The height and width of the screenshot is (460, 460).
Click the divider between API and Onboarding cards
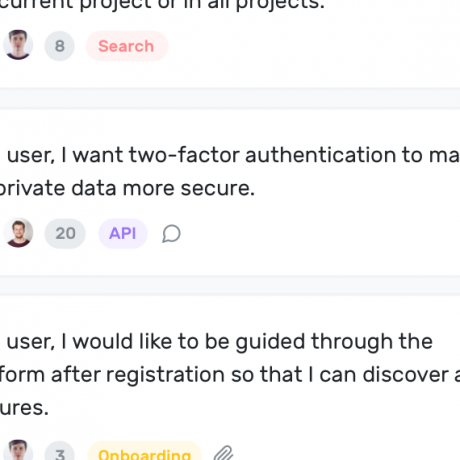tap(230, 286)
